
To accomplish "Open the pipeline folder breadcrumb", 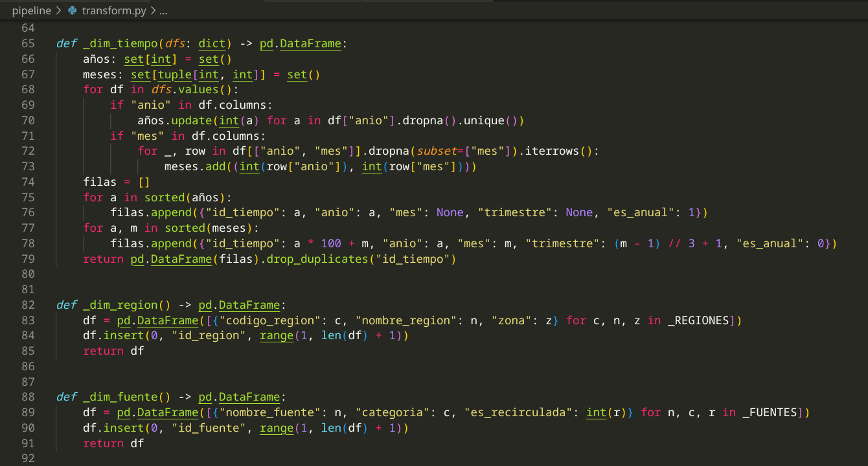I will click(x=31, y=11).
